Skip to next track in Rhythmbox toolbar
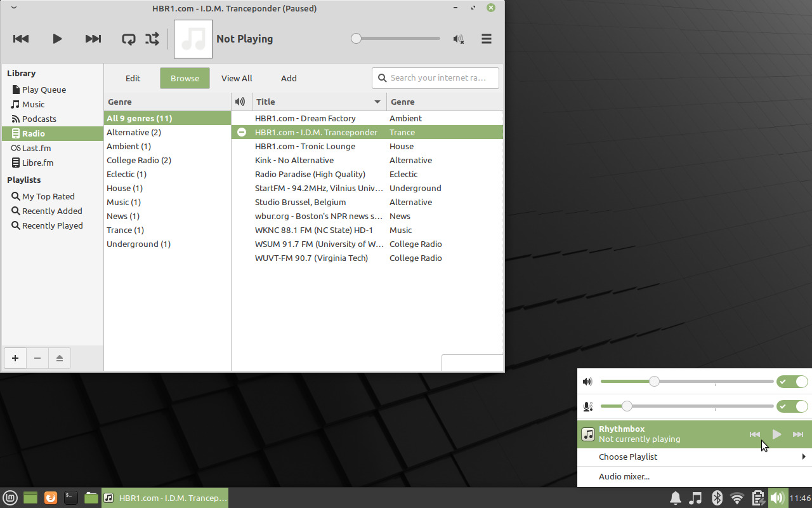Screen dimensions: 812x508 pyautogui.click(x=93, y=39)
